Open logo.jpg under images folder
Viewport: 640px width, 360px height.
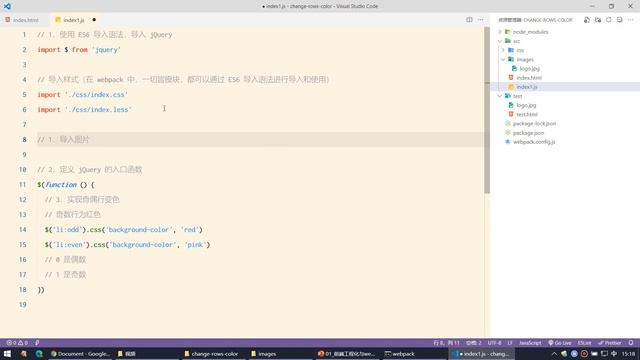pos(529,69)
